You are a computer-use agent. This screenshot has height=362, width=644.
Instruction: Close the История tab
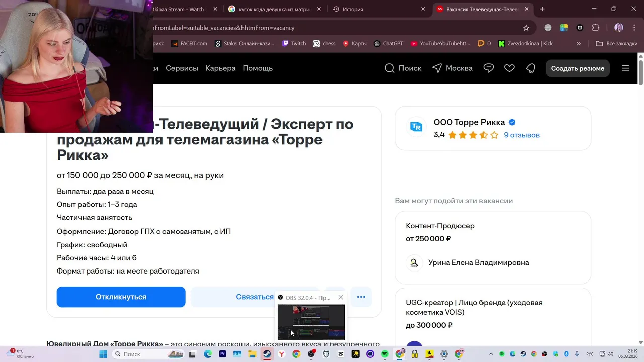click(x=422, y=9)
